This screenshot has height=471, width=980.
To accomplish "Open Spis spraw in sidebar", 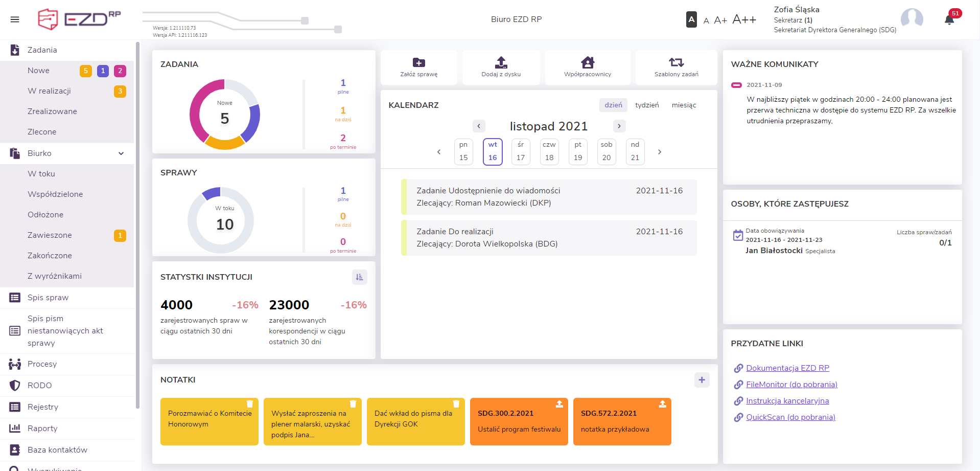I will pos(48,298).
